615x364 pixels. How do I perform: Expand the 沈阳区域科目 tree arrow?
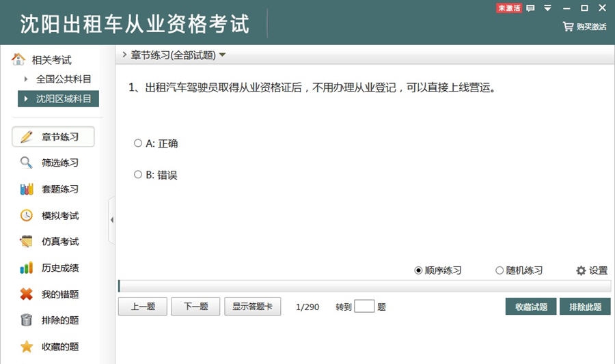pos(26,99)
